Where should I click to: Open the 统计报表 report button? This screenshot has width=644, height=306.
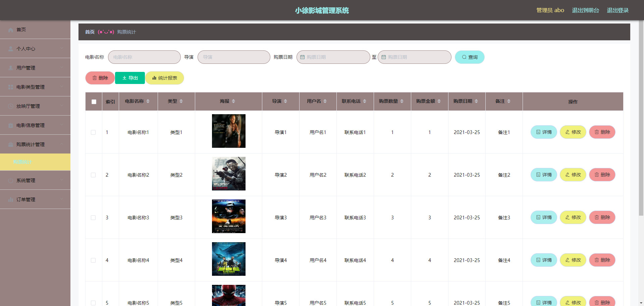(165, 78)
